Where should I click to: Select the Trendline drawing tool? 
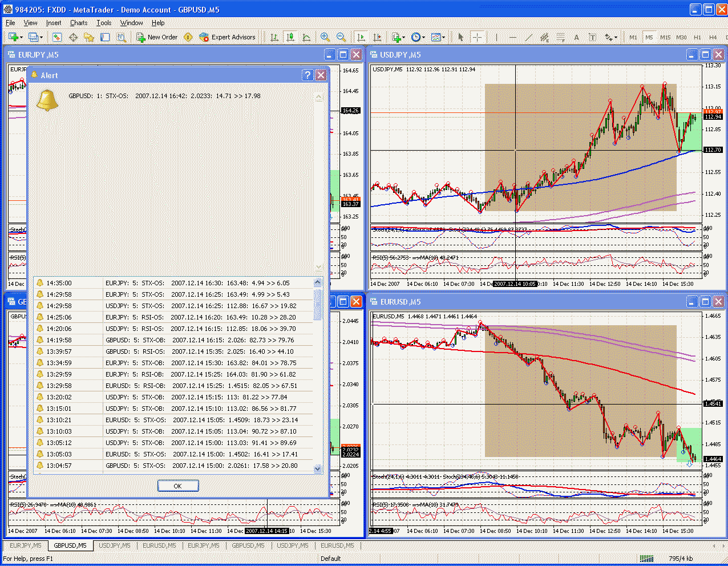coord(528,37)
